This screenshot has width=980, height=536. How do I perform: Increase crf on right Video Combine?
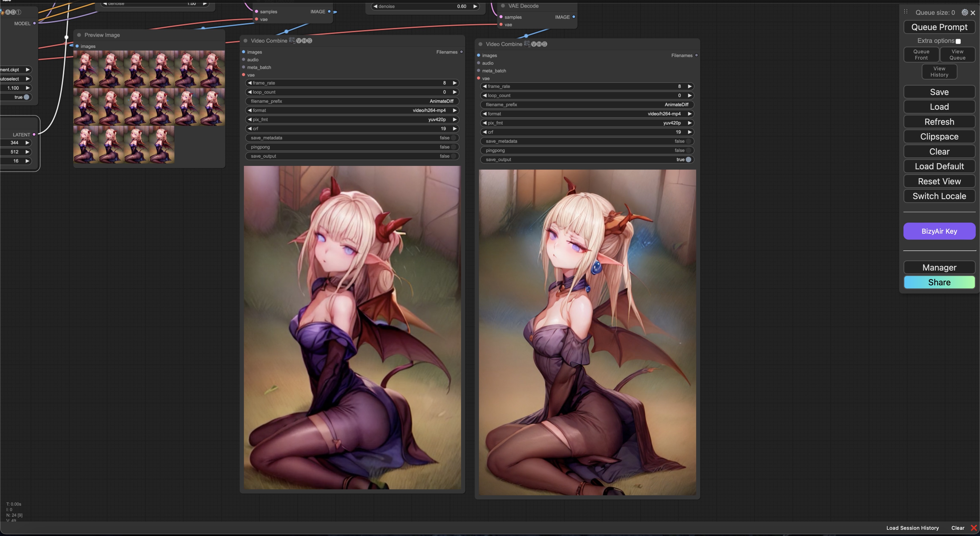[689, 132]
